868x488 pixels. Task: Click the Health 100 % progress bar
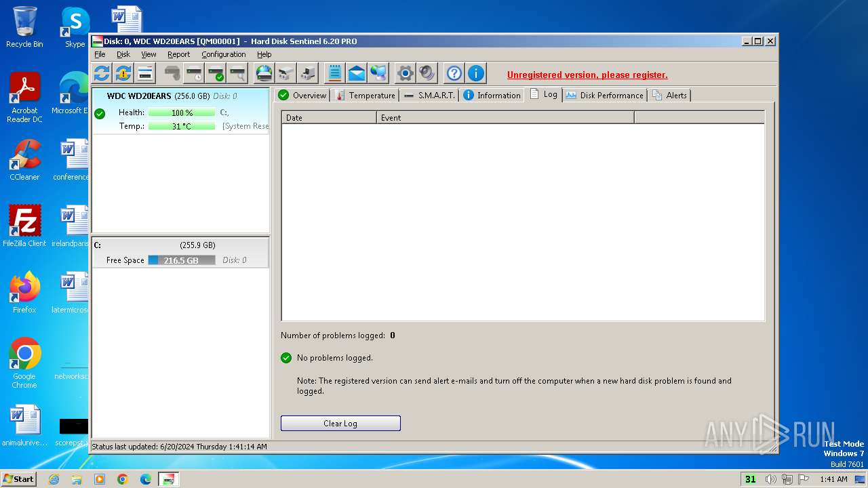pyautogui.click(x=182, y=113)
